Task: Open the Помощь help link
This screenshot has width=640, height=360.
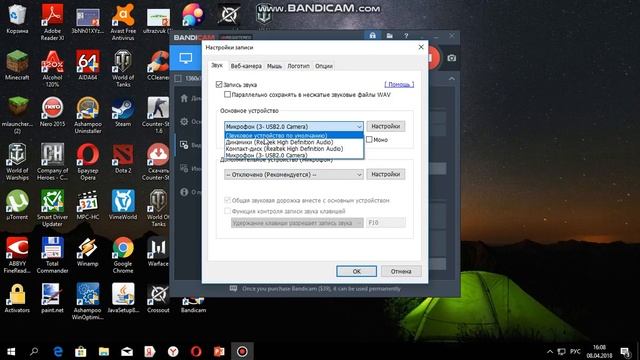Action: point(399,84)
